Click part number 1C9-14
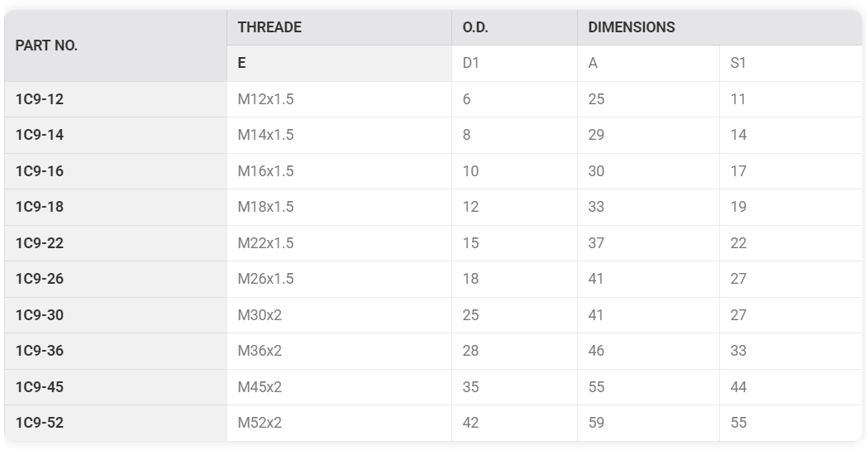Screen dimensions: 868x455 point(40,135)
